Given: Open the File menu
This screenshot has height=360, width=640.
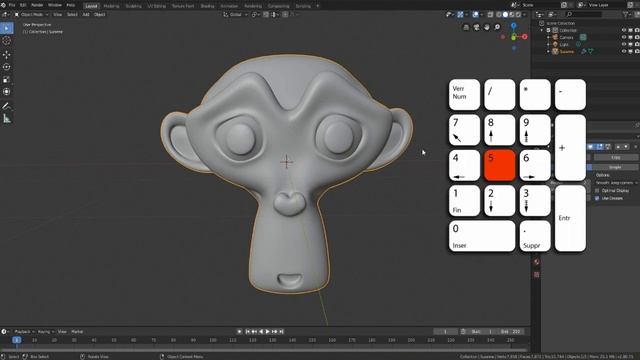Looking at the screenshot, I should pyautogui.click(x=12, y=5).
